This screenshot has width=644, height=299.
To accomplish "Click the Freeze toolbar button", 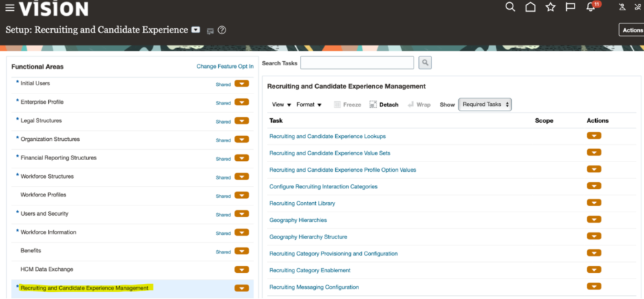I will [x=347, y=104].
